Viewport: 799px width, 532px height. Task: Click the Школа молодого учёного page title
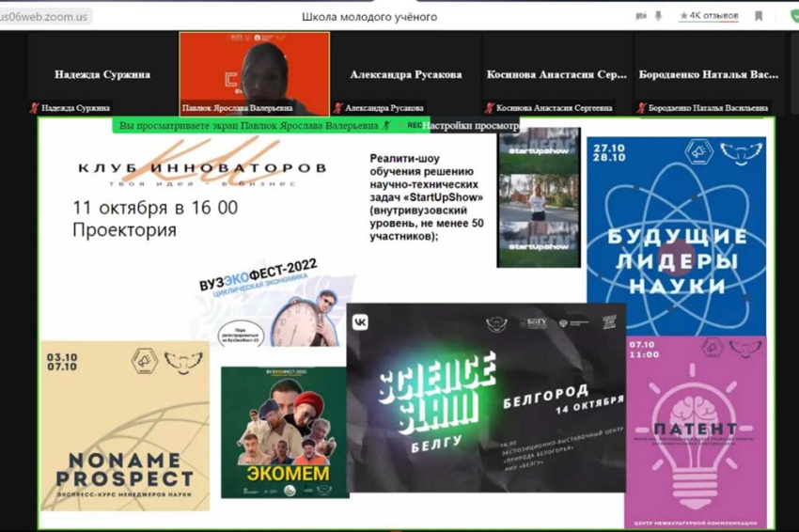click(368, 16)
